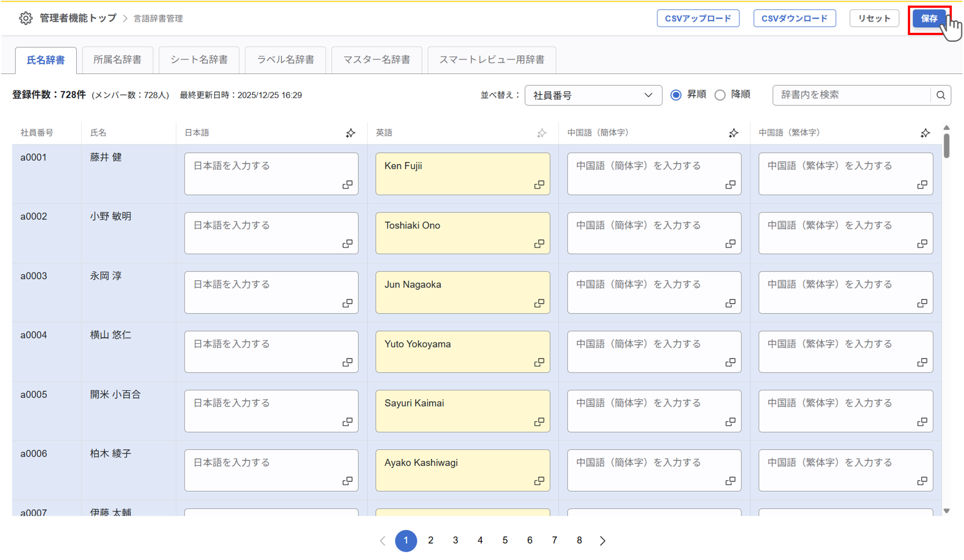Click the search magnifier icon
This screenshot has height=560, width=964.
pos(941,95)
